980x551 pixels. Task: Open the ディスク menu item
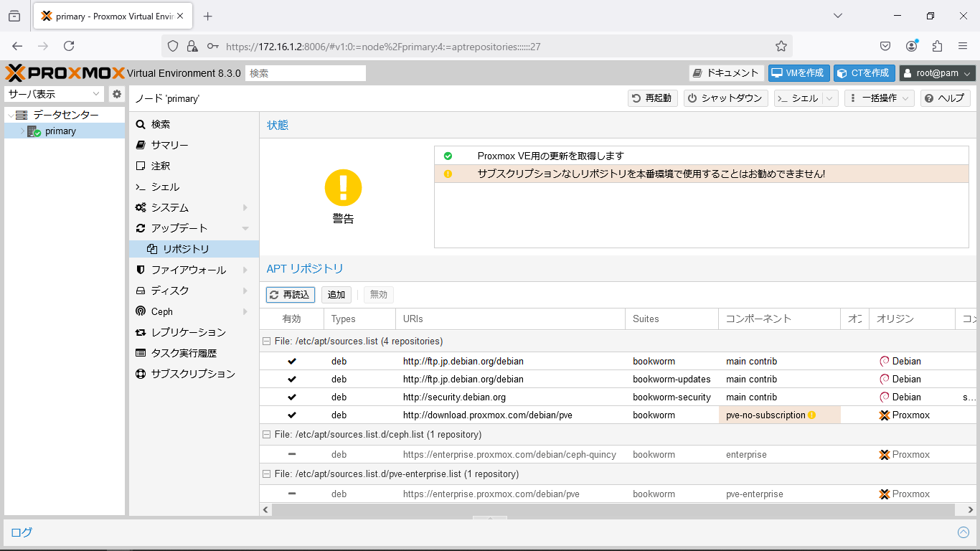coord(194,291)
